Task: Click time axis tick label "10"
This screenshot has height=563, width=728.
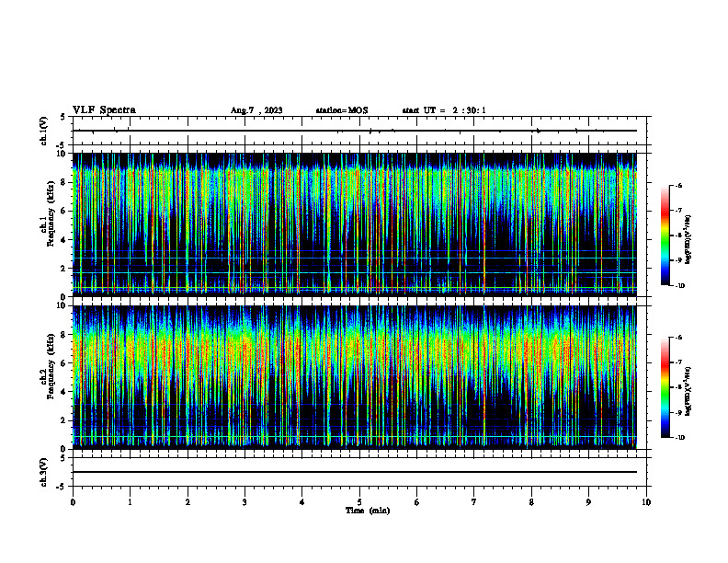Action: 646,502
